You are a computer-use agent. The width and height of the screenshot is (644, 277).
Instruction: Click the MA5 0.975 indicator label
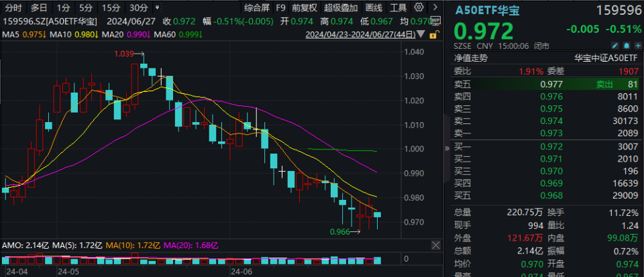coord(23,34)
